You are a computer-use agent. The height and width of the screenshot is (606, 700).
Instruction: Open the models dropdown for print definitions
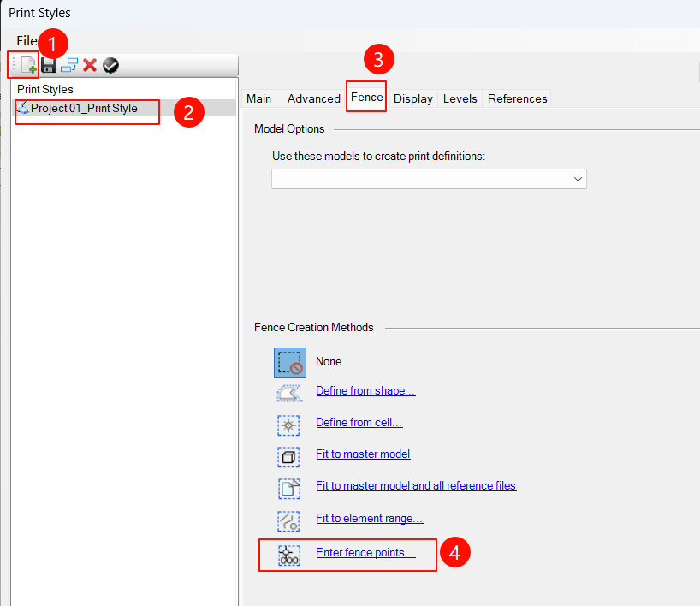click(429, 179)
